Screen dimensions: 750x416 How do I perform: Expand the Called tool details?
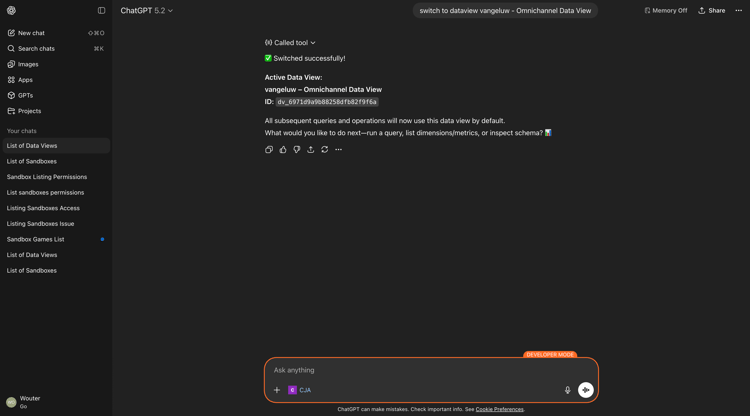point(290,43)
